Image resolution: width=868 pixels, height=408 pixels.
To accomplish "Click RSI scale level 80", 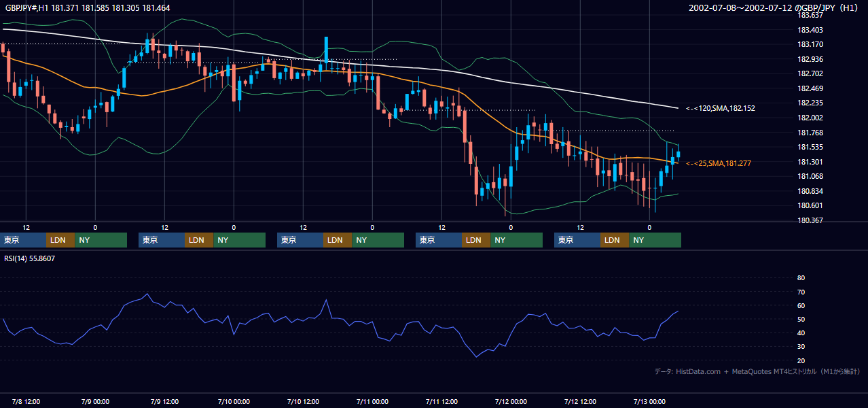I will [x=801, y=278].
